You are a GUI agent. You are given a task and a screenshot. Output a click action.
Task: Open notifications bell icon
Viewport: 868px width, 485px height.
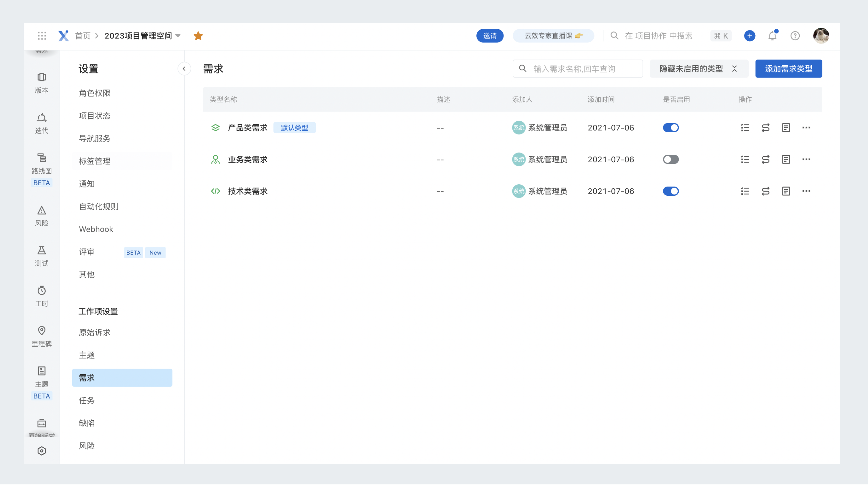pyautogui.click(x=772, y=36)
